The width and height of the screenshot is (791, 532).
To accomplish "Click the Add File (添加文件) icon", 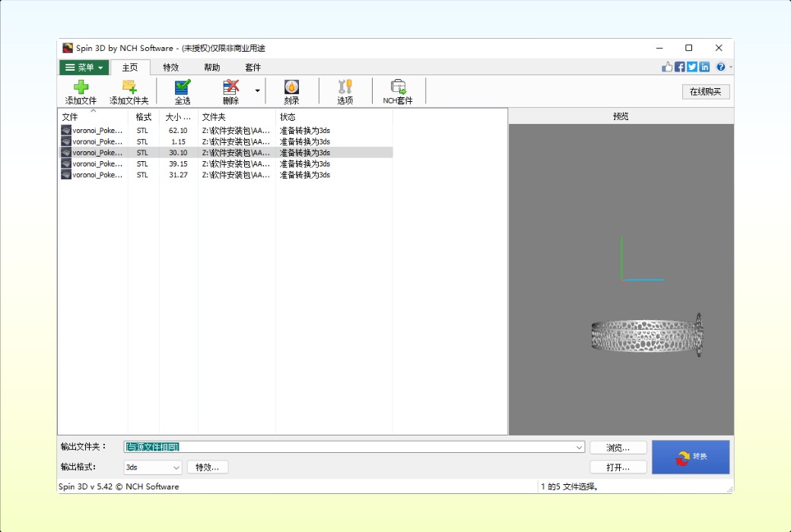I will tap(81, 87).
